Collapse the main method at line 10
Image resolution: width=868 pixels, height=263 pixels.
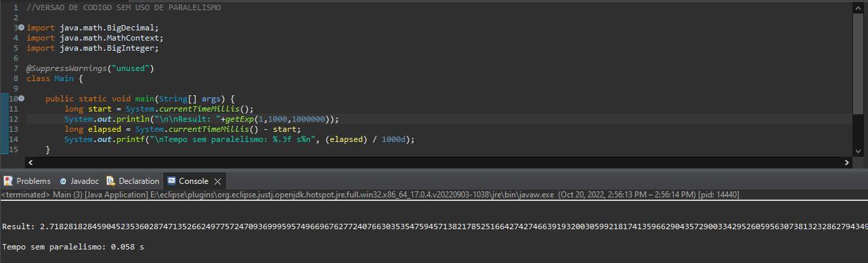[21, 98]
